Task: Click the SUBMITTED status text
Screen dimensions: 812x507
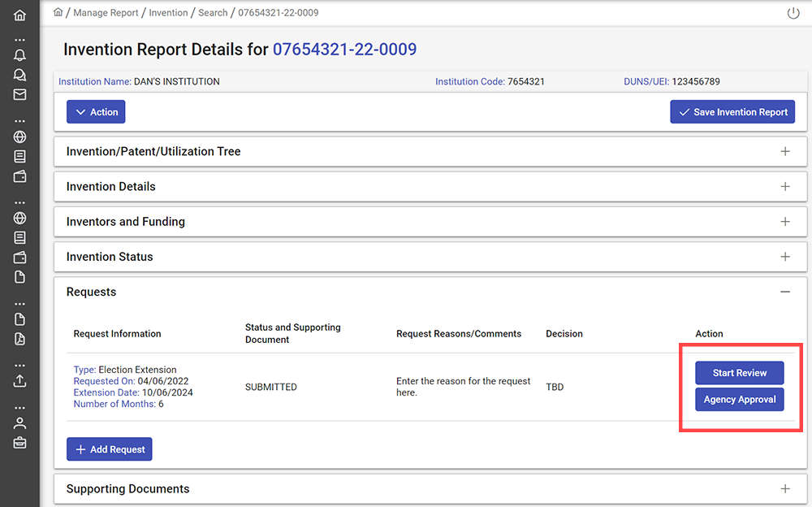Action: [x=271, y=387]
